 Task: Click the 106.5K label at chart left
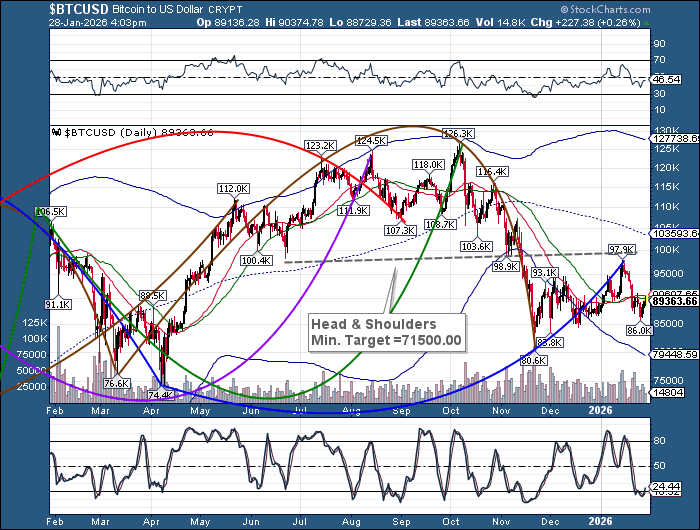pos(50,212)
